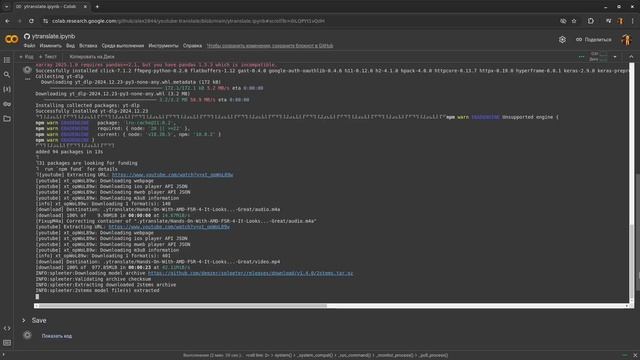The image size is (640, 360).
Task: Click the RAM and Disk usage indicator
Action: pos(598,57)
